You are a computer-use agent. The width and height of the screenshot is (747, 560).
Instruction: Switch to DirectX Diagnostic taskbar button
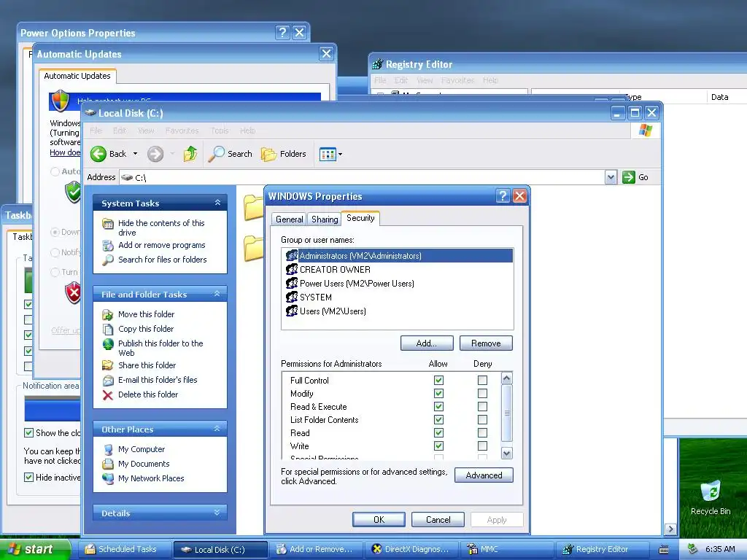[x=411, y=549]
